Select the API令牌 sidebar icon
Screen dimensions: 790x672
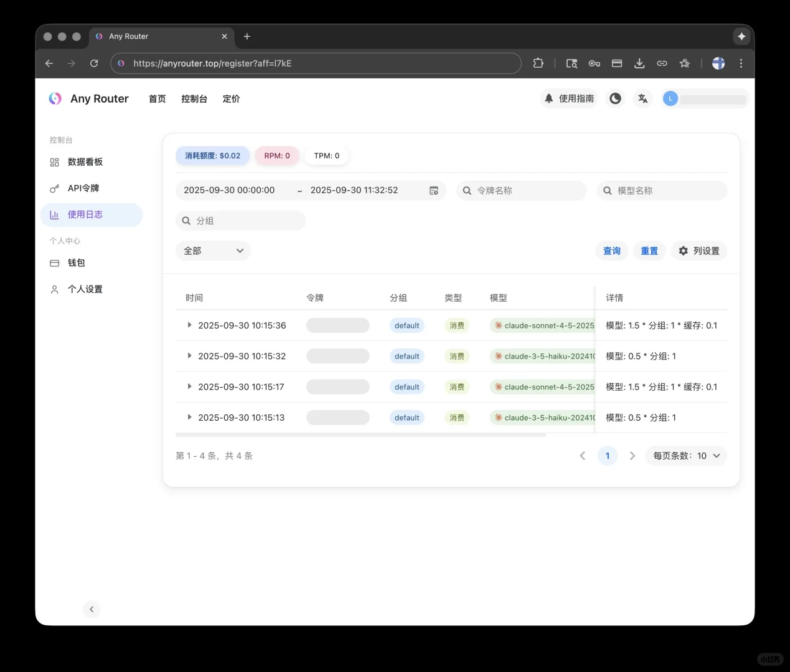(x=54, y=188)
